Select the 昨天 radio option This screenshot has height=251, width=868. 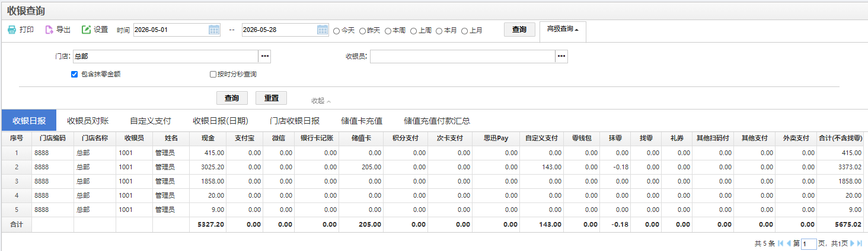click(x=362, y=31)
